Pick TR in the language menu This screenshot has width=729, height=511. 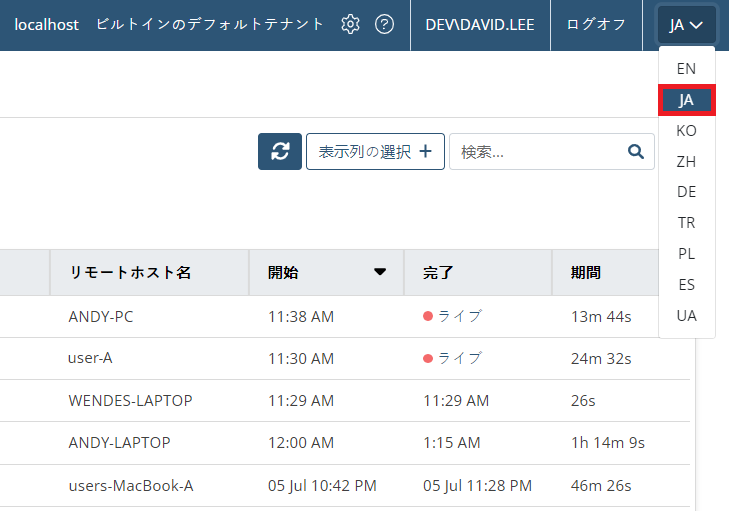click(686, 223)
